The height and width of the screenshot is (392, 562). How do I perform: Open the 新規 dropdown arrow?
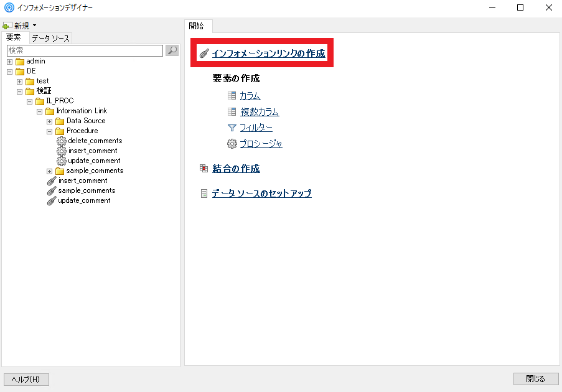click(34, 26)
